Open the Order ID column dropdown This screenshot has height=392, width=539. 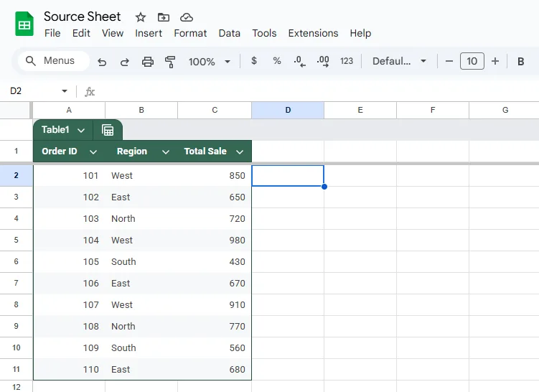(93, 151)
